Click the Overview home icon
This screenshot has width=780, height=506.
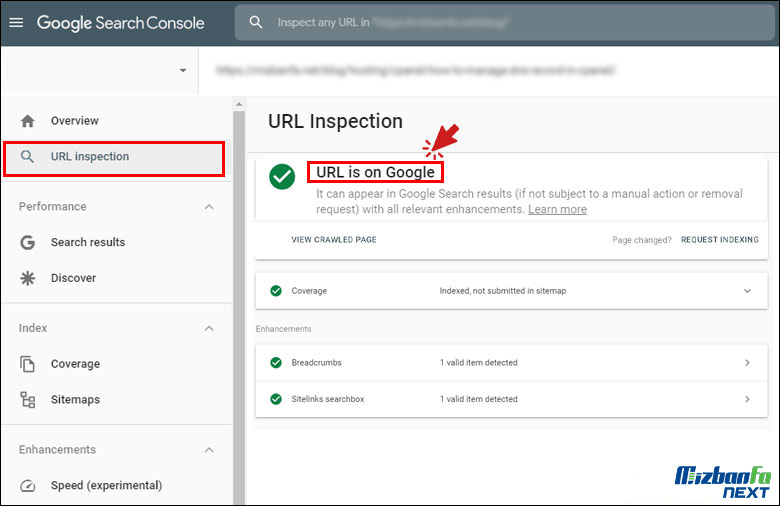pyautogui.click(x=27, y=121)
